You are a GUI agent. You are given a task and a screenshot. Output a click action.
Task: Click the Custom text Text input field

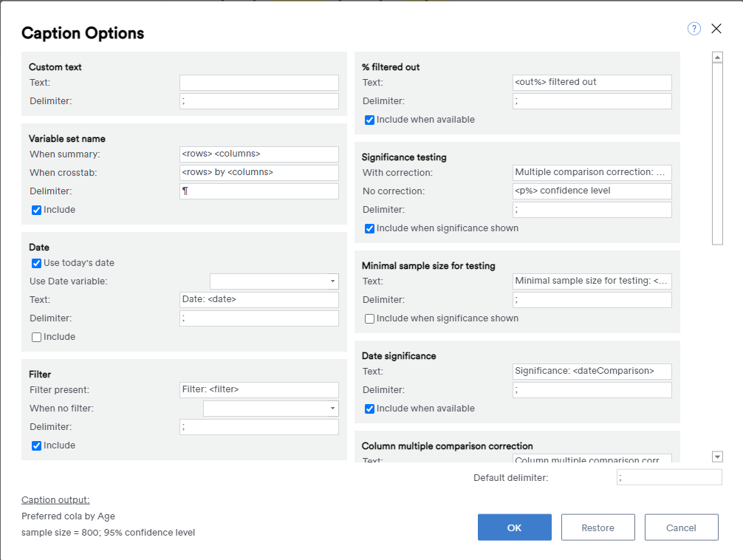pos(258,82)
